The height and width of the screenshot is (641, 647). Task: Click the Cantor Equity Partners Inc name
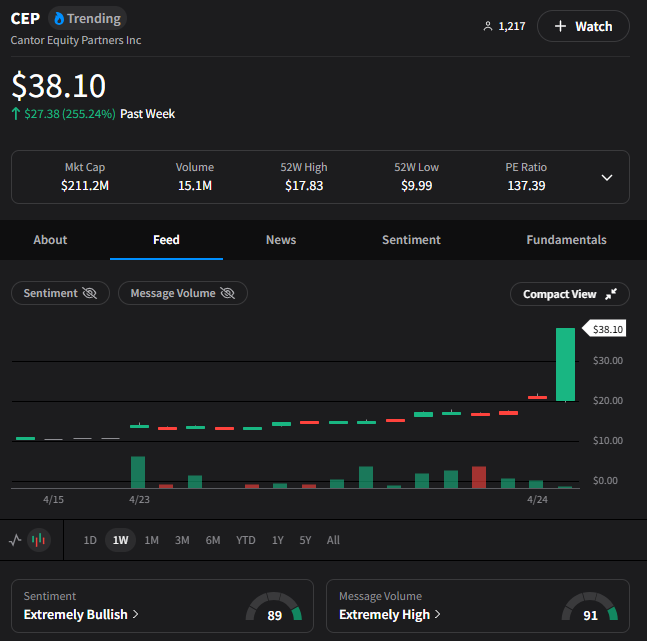click(76, 40)
